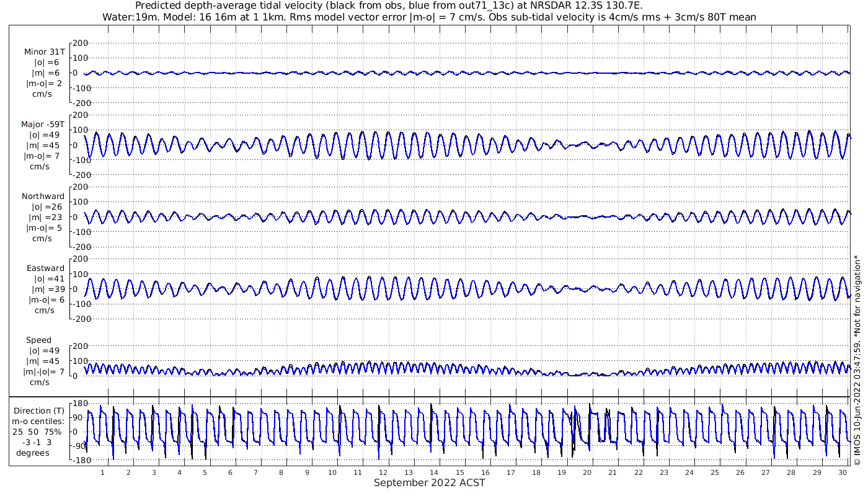Click the 'Major -59T' panel label
Image resolution: width=868 pixels, height=496 pixels.
(43, 124)
